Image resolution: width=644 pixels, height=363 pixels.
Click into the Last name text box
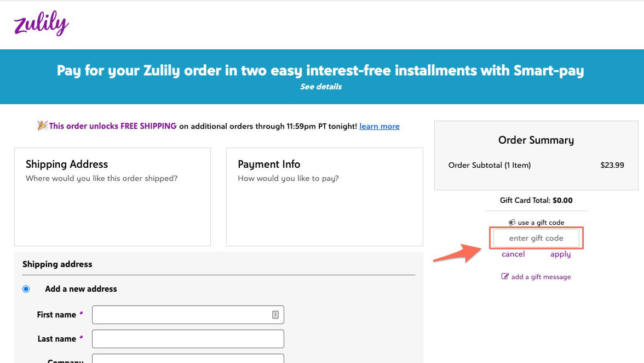[x=188, y=339]
